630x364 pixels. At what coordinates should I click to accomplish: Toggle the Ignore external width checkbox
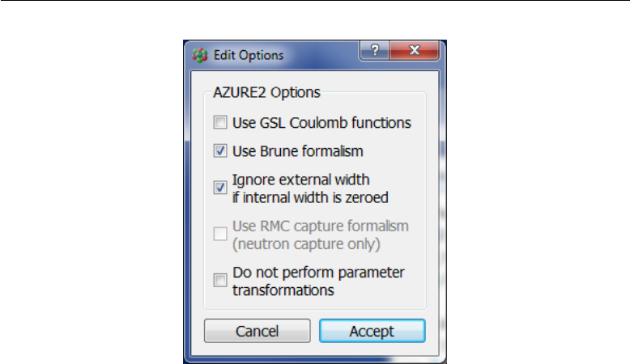click(220, 188)
